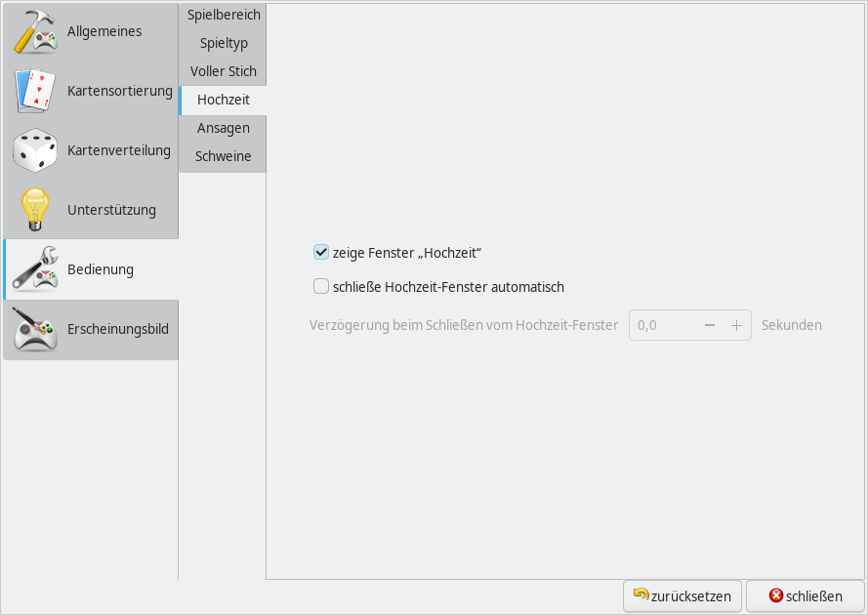Open the Spieltyp tab
868x615 pixels.
(224, 43)
